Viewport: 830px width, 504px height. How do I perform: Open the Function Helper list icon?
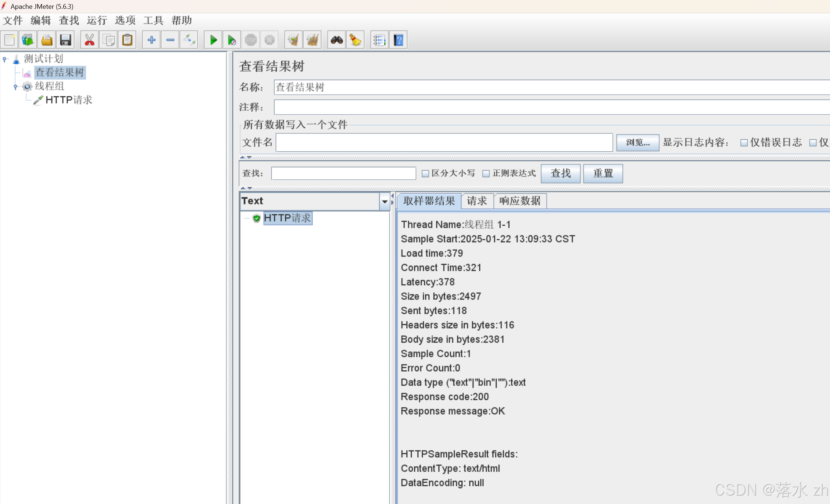(x=379, y=40)
